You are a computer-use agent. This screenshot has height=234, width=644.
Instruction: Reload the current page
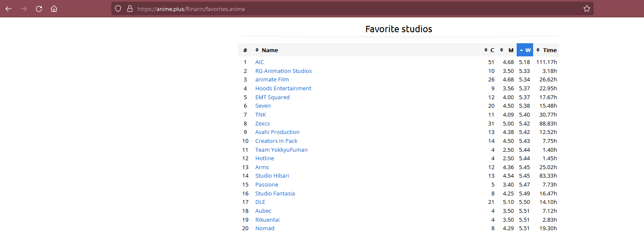(x=39, y=9)
